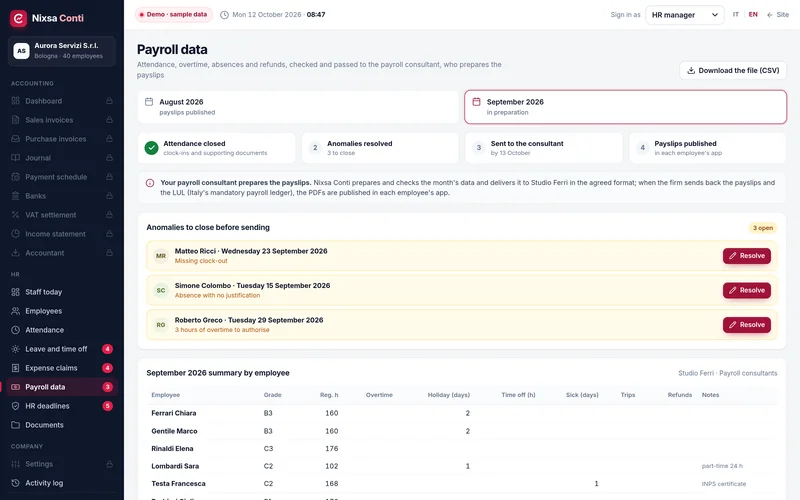Screen dimensions: 800x500
Task: Click the Documents folder icon
Action: [15, 425]
